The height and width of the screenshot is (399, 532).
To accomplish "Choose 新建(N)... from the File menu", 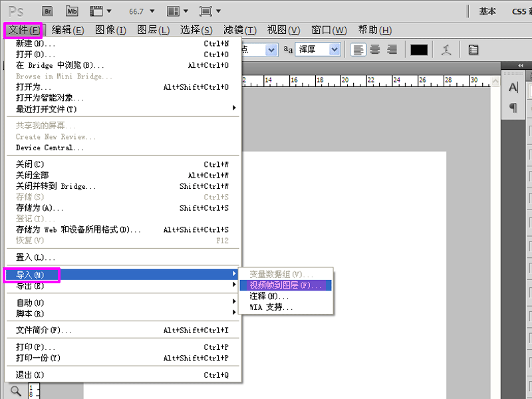I will 123,43.
